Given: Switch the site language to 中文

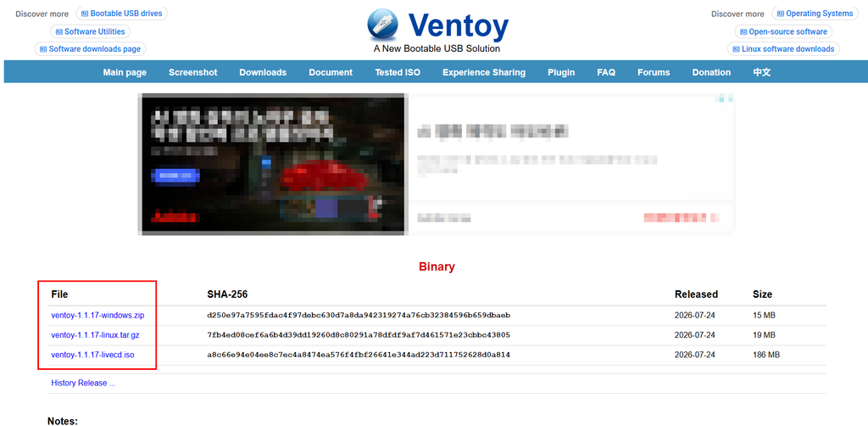Looking at the screenshot, I should [762, 72].
